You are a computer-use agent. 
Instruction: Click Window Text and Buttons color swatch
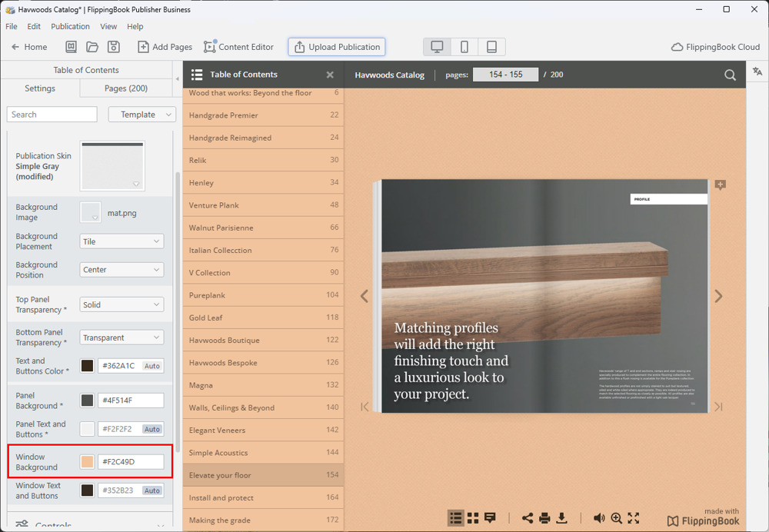tap(88, 490)
